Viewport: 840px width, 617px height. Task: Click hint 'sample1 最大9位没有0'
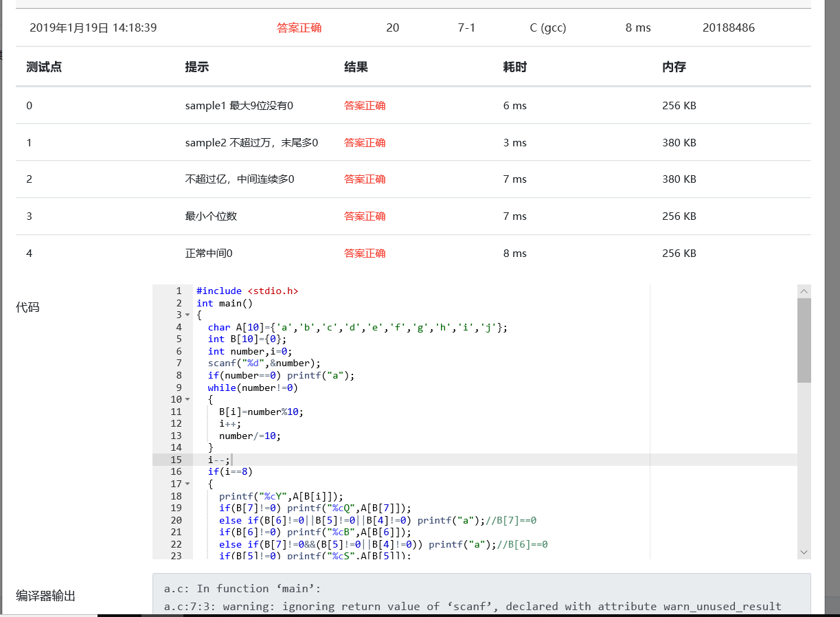click(x=239, y=106)
